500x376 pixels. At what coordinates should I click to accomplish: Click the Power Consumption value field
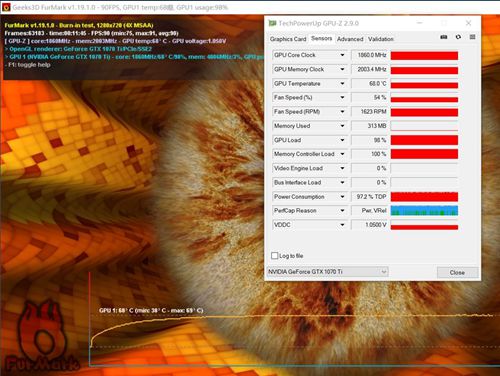369,197
